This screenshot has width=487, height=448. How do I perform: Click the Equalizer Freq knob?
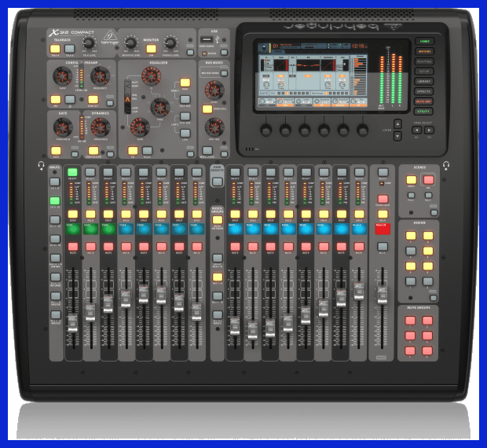tap(160, 108)
